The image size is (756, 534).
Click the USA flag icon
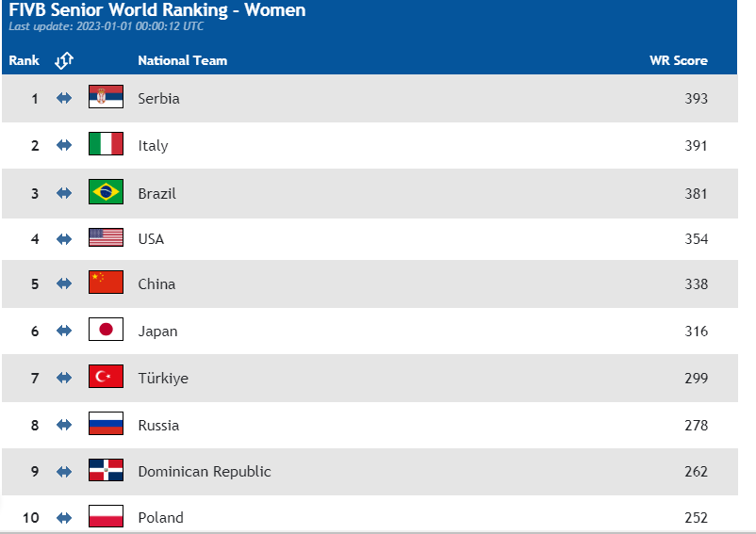click(106, 238)
